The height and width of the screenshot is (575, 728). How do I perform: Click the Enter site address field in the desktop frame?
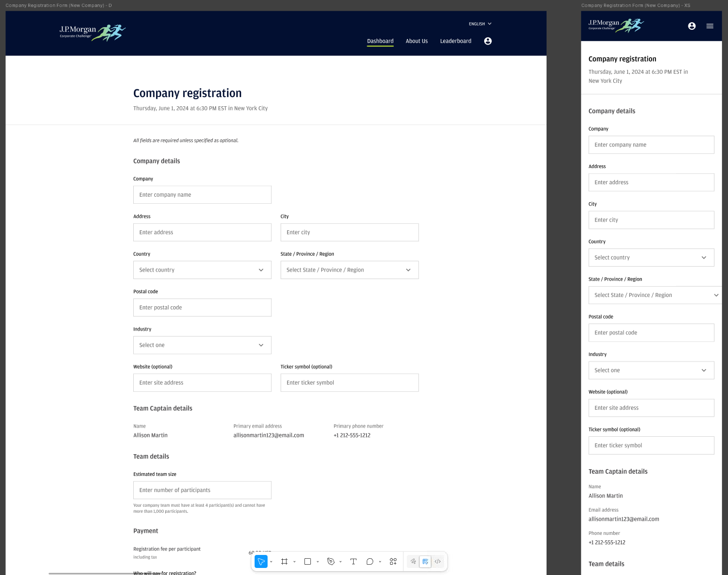[202, 383]
